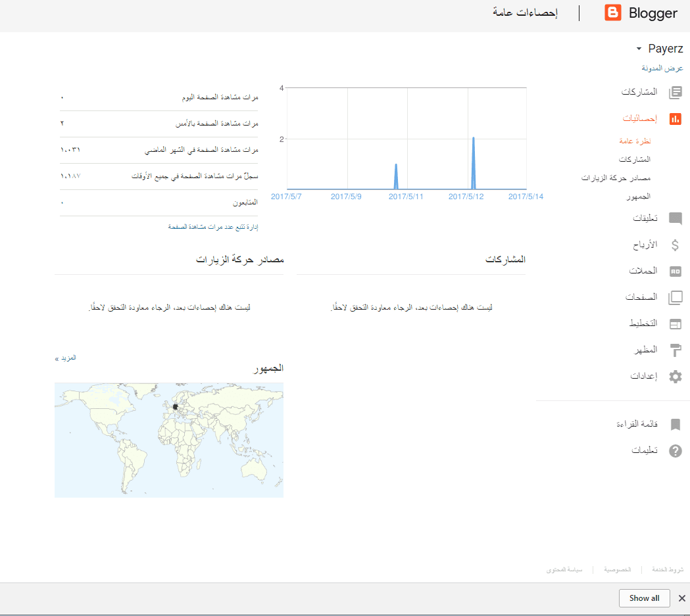This screenshot has width=690, height=616.
Task: Click the Pages icon in sidebar
Action: coord(675,298)
